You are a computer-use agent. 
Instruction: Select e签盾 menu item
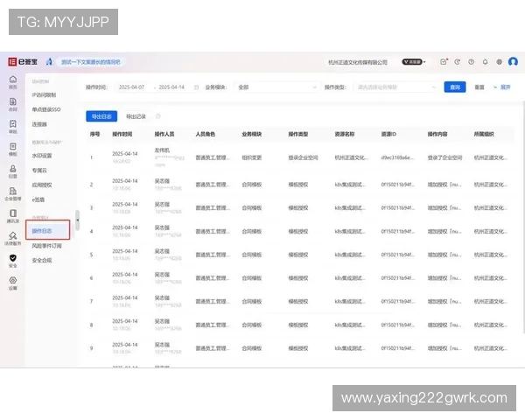(x=38, y=199)
